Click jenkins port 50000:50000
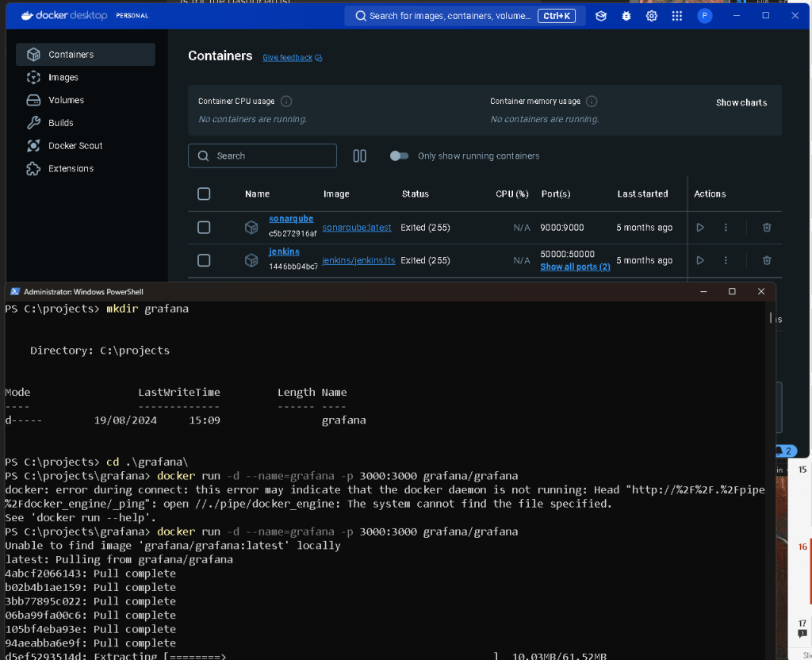812x660 pixels. click(x=567, y=255)
